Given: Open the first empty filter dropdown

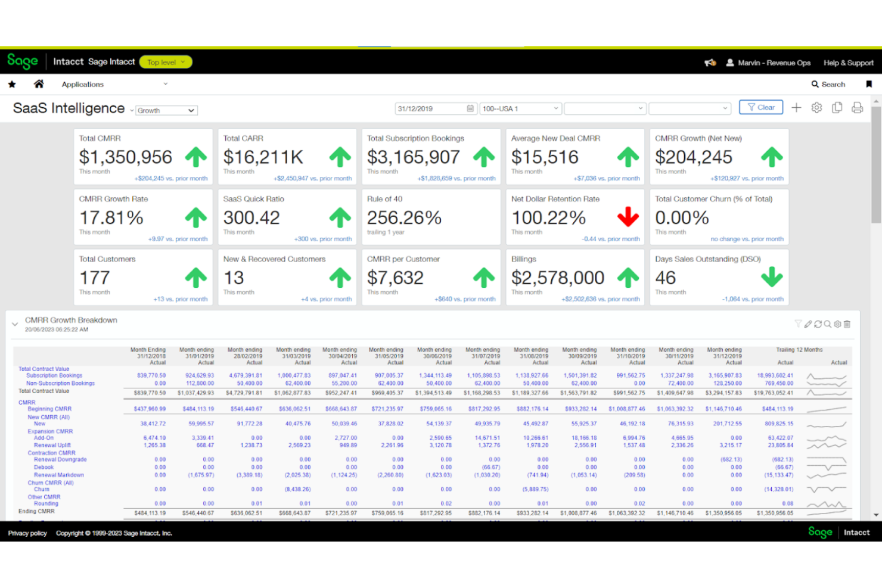Looking at the screenshot, I should click(x=605, y=108).
